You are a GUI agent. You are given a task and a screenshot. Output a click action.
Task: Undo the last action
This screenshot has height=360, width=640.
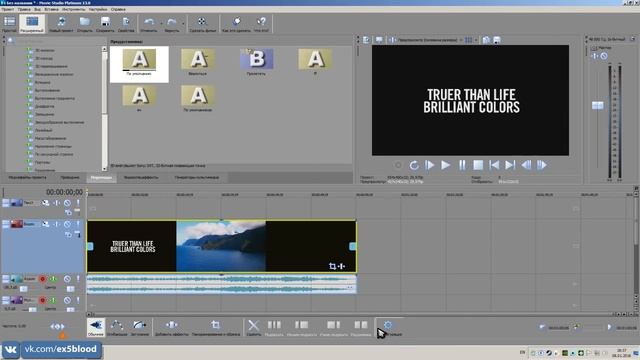pyautogui.click(x=149, y=24)
